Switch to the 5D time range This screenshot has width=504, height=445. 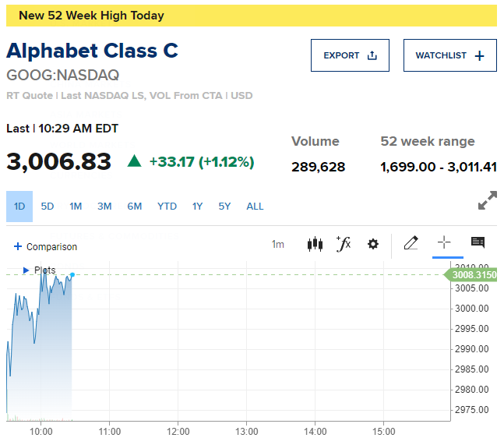tap(48, 206)
